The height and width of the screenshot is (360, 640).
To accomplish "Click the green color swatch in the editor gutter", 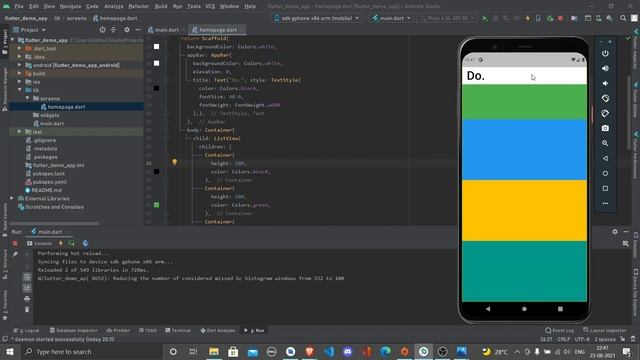I will pos(156,205).
